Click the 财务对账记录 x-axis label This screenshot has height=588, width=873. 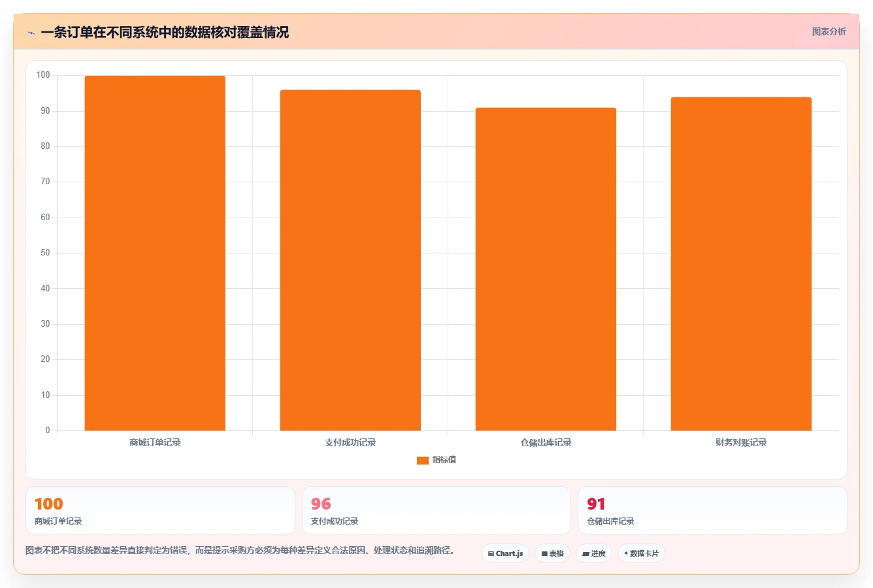(x=741, y=443)
